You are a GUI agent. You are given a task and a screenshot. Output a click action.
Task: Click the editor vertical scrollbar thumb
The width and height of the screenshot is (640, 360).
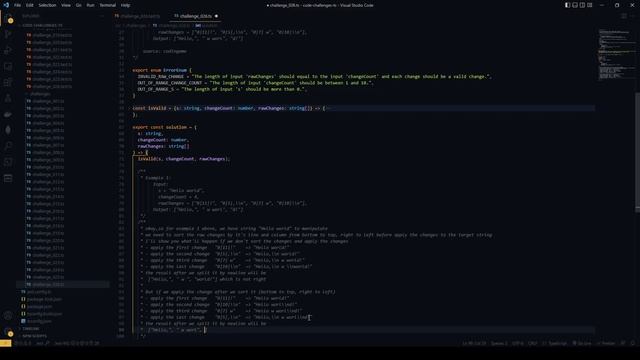(x=638, y=152)
